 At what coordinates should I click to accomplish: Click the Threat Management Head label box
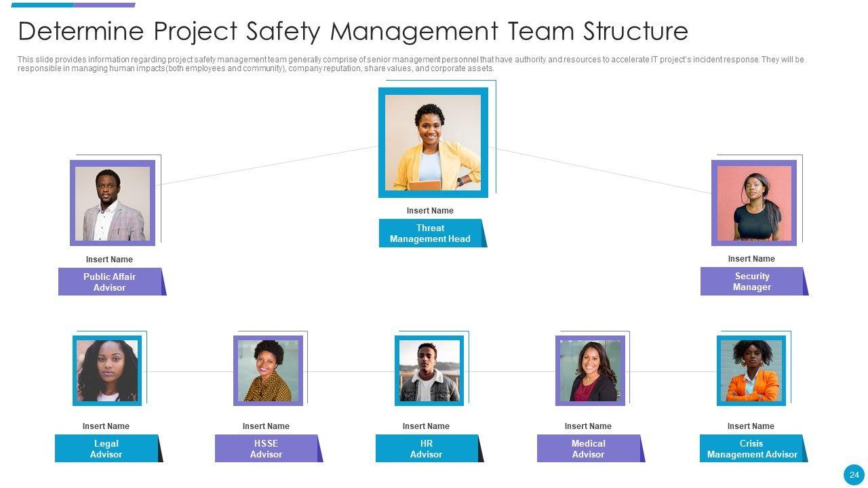(431, 233)
